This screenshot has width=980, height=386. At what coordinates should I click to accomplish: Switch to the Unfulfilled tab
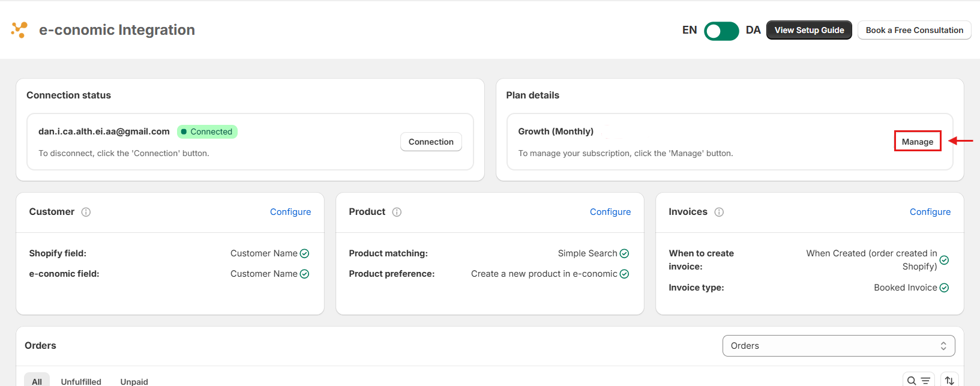pos(81,381)
